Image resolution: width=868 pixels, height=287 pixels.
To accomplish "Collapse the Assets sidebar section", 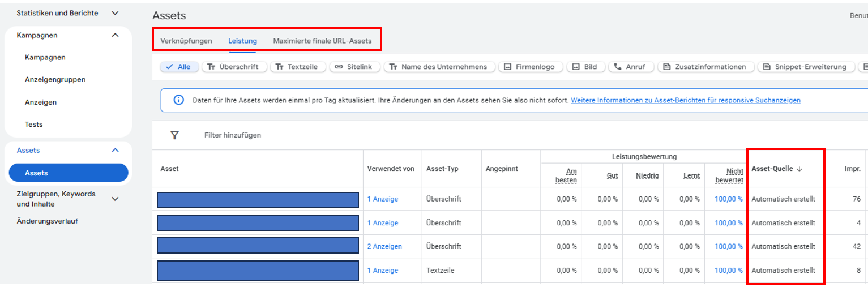I will coord(116,151).
